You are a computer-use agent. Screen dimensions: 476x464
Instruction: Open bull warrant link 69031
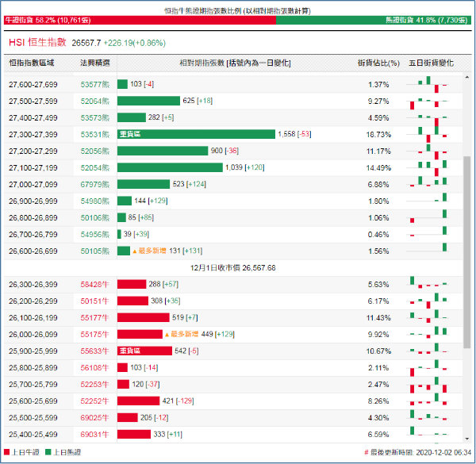click(94, 435)
